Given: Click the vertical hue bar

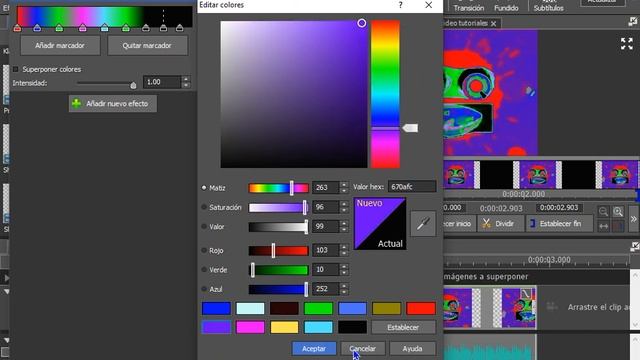Looking at the screenshot, I should click(x=385, y=94).
